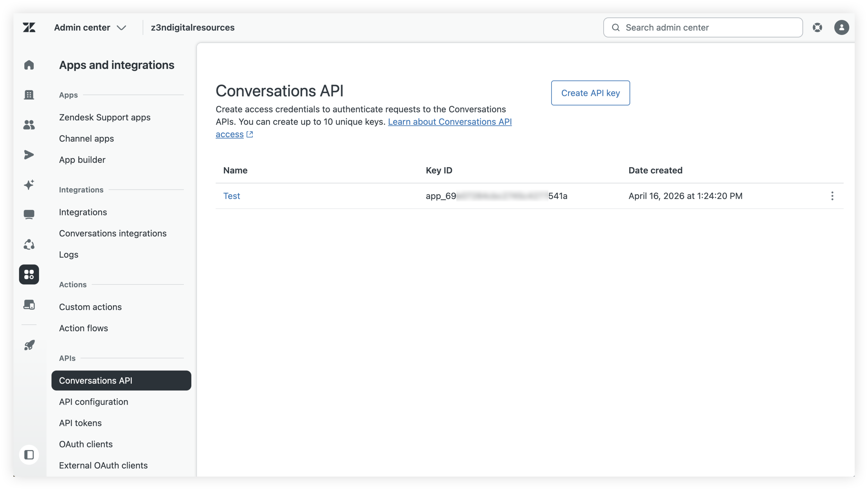The width and height of the screenshot is (868, 490).
Task: Open External OAuth clients
Action: [x=103, y=465]
